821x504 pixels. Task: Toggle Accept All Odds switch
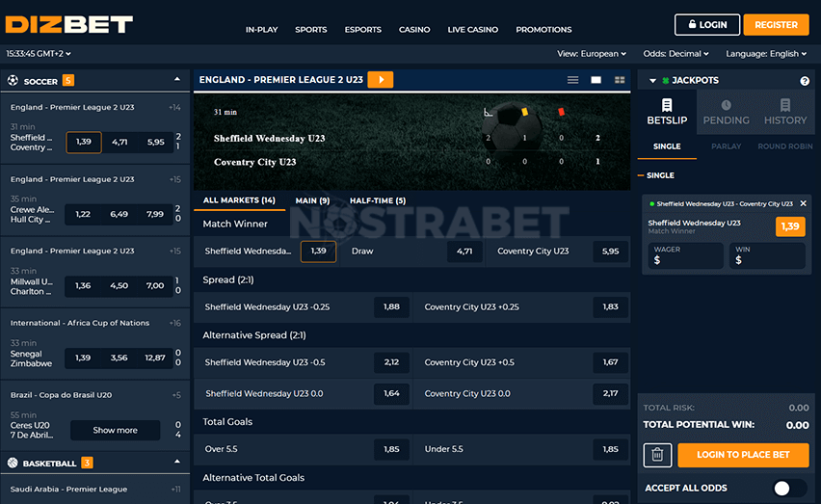[x=789, y=489]
